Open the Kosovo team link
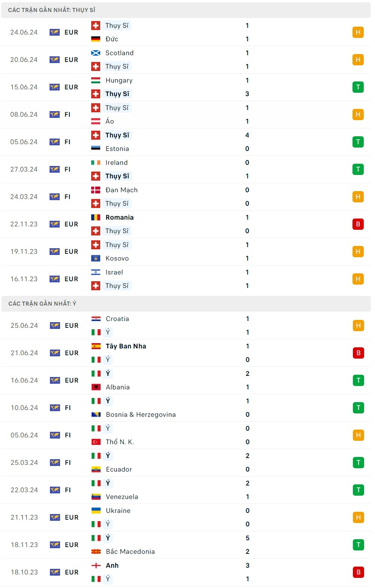375x588 pixels. click(x=117, y=258)
